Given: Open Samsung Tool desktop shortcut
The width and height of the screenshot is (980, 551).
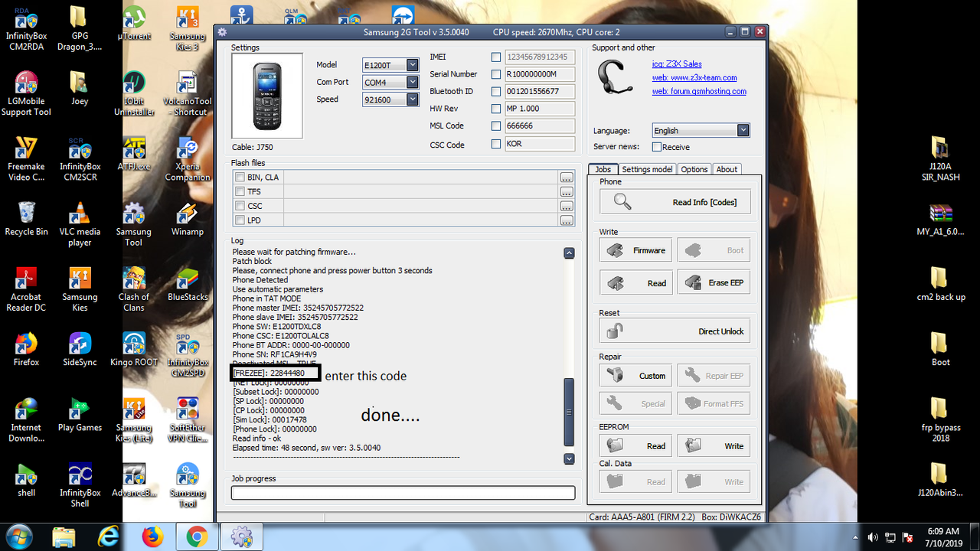Looking at the screenshot, I should (134, 224).
